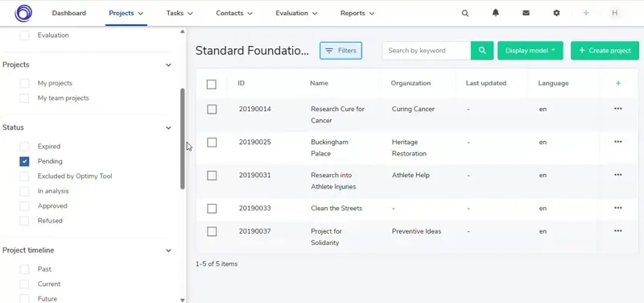Open the Reports navigation dropdown

tap(357, 13)
